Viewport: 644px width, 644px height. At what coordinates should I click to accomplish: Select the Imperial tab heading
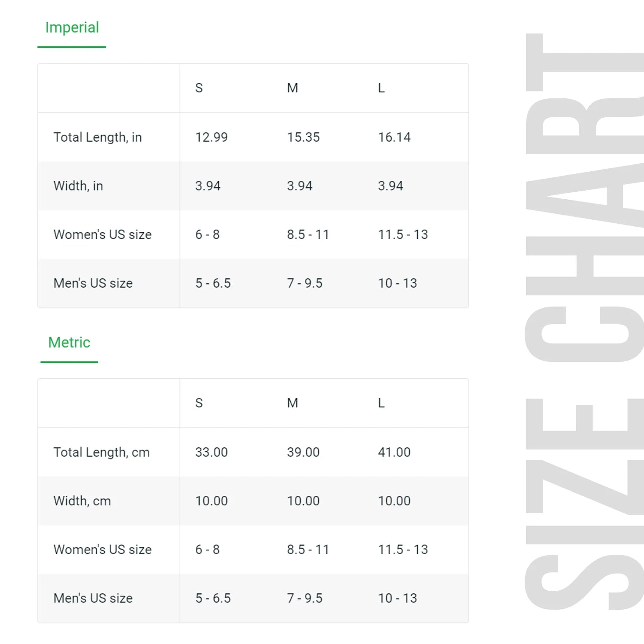72,28
